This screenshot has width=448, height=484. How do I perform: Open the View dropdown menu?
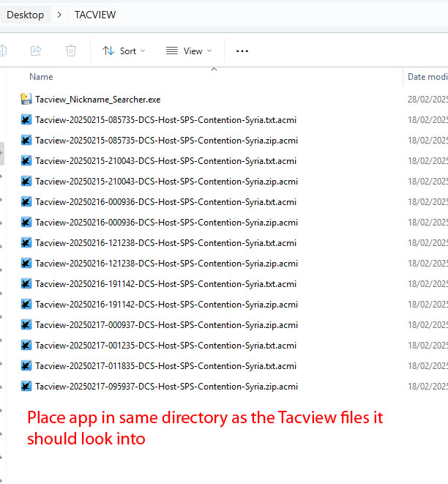[189, 51]
